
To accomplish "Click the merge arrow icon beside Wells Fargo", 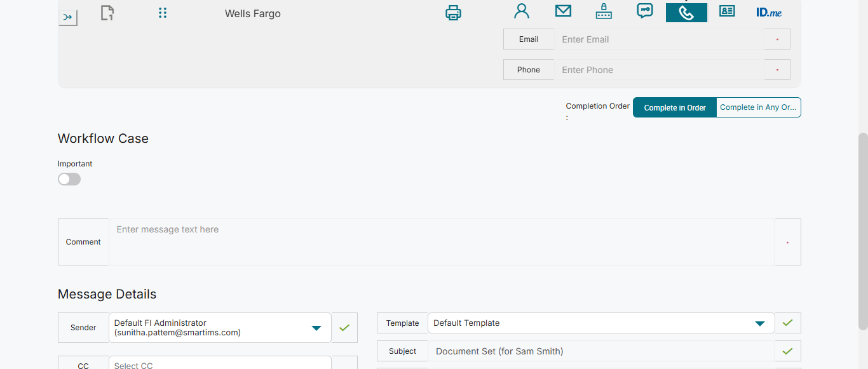I will coord(68,17).
